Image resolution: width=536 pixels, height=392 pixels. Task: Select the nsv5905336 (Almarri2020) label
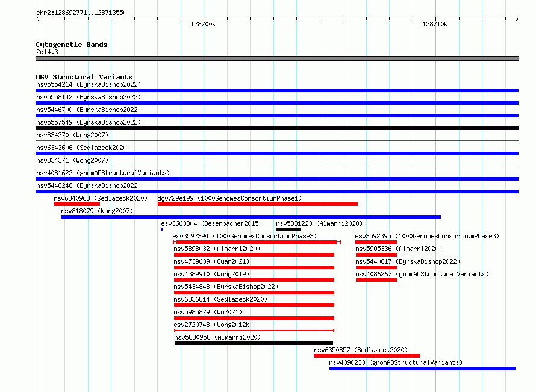coord(399,249)
